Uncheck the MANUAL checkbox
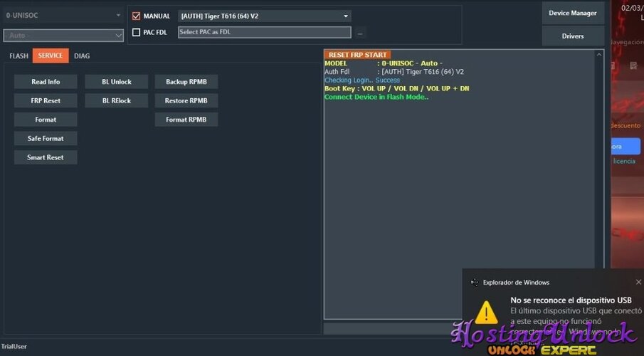 tap(137, 16)
